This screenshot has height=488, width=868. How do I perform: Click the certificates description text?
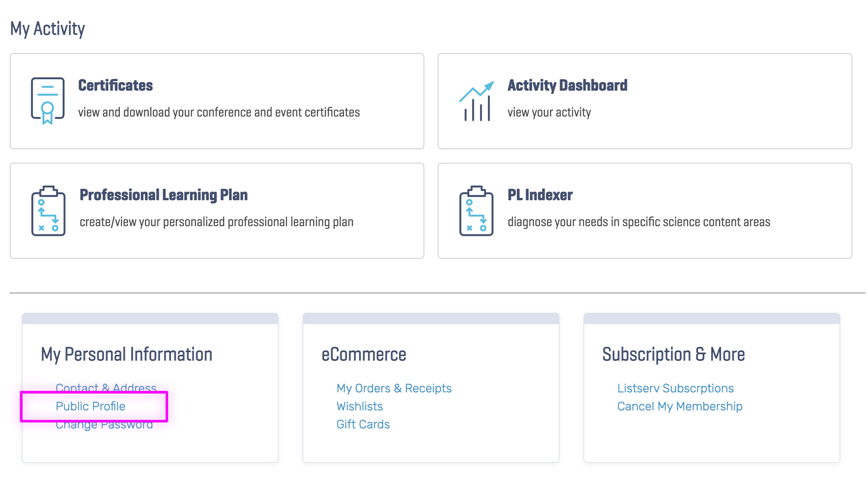click(219, 112)
